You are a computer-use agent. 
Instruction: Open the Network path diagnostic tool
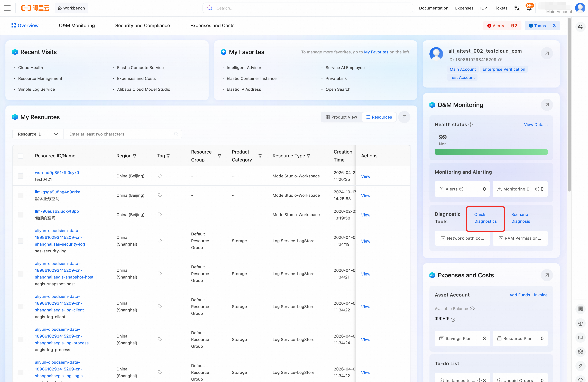pos(462,238)
